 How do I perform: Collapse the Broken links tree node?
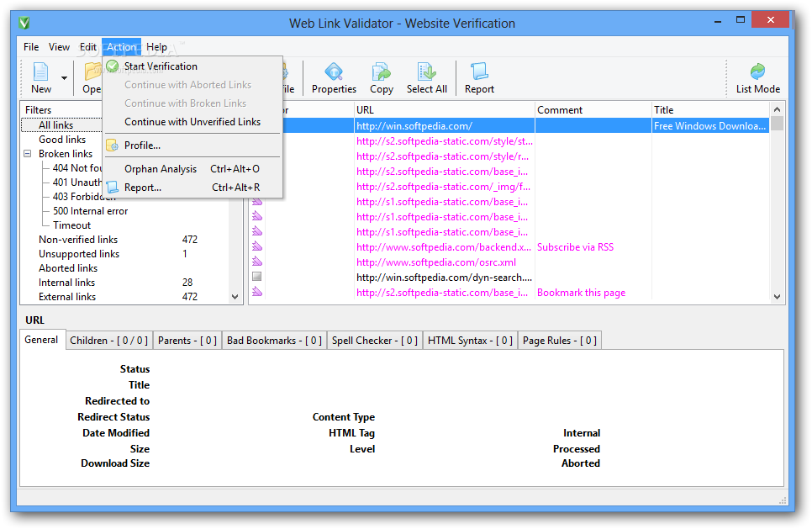click(28, 153)
